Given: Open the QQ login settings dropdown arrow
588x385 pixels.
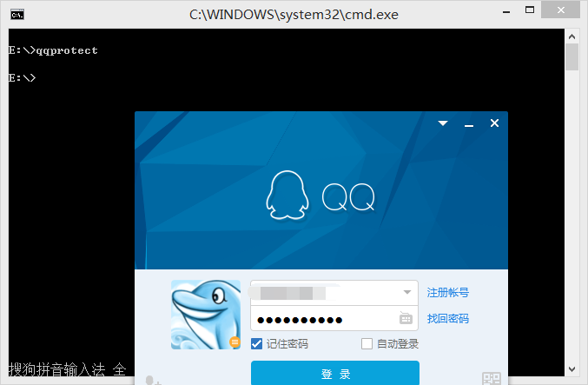Looking at the screenshot, I should coord(443,123).
